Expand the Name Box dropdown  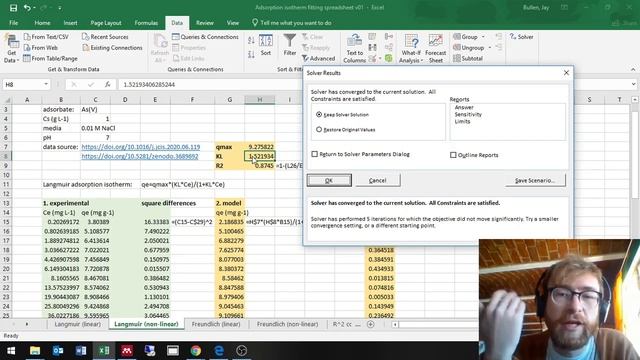pyautogui.click(x=46, y=84)
